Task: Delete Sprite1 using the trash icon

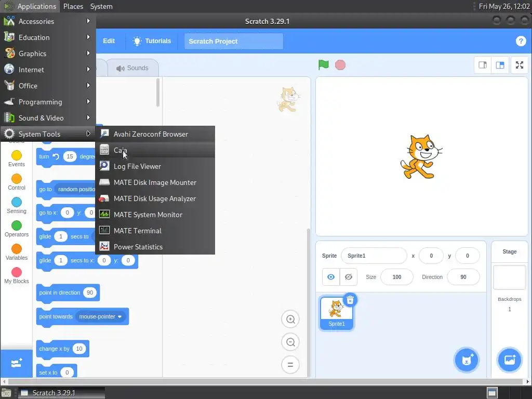Action: point(350,300)
